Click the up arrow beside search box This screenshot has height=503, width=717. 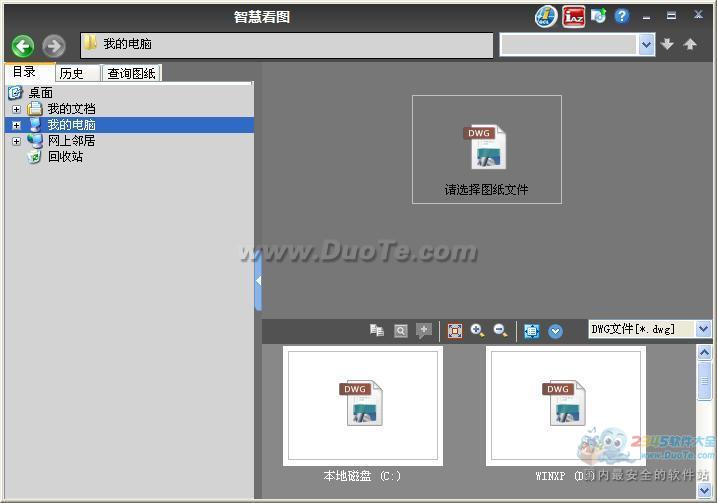tap(690, 45)
